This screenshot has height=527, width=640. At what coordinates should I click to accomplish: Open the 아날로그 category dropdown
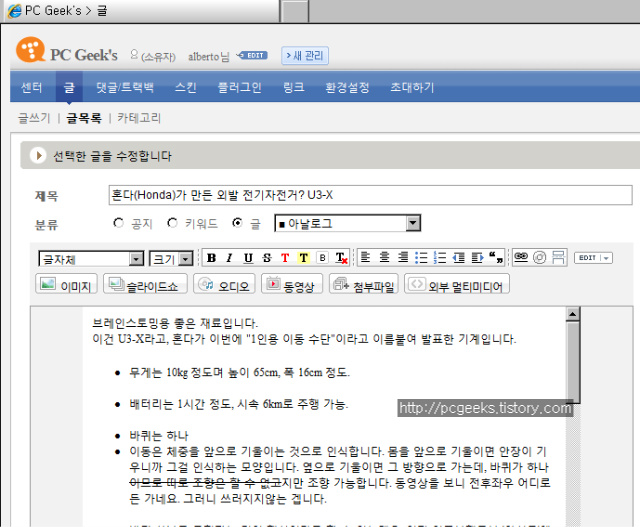348,223
